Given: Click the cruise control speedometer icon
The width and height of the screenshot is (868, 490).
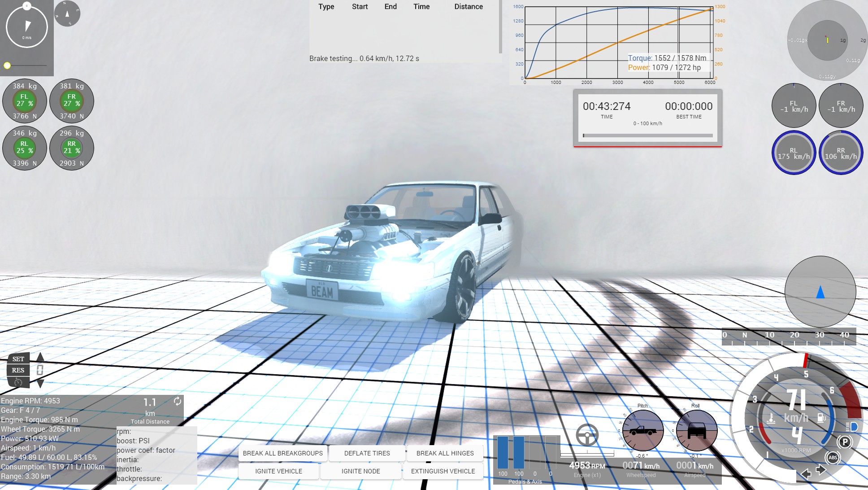Looking at the screenshot, I should coord(18,382).
